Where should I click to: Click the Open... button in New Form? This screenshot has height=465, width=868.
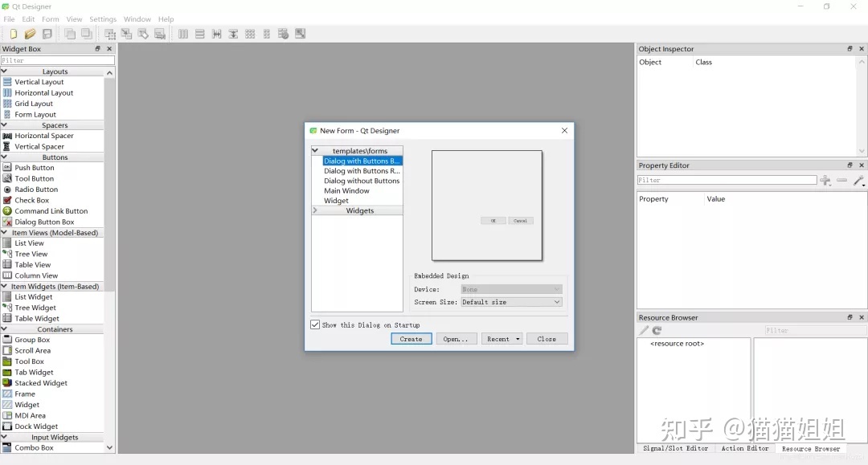456,339
